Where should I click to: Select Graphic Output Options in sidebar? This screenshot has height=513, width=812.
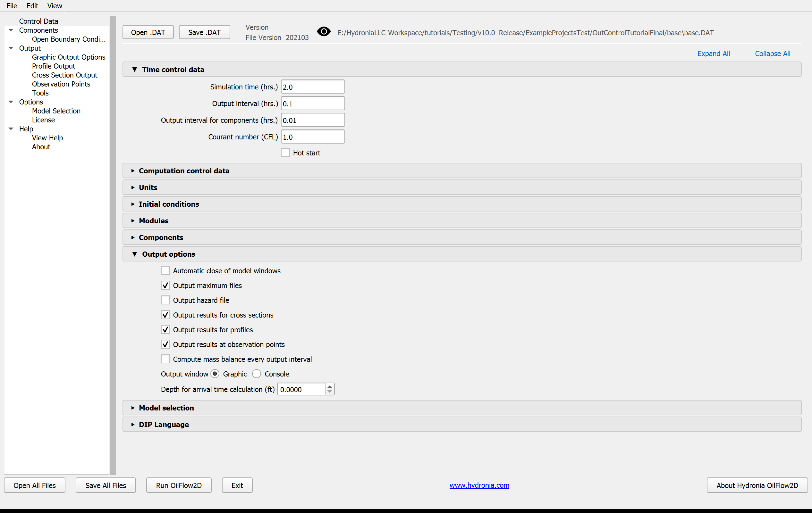pyautogui.click(x=68, y=57)
